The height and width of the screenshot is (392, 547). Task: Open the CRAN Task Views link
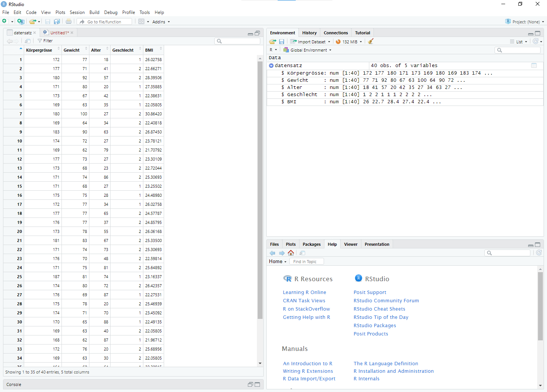click(304, 300)
